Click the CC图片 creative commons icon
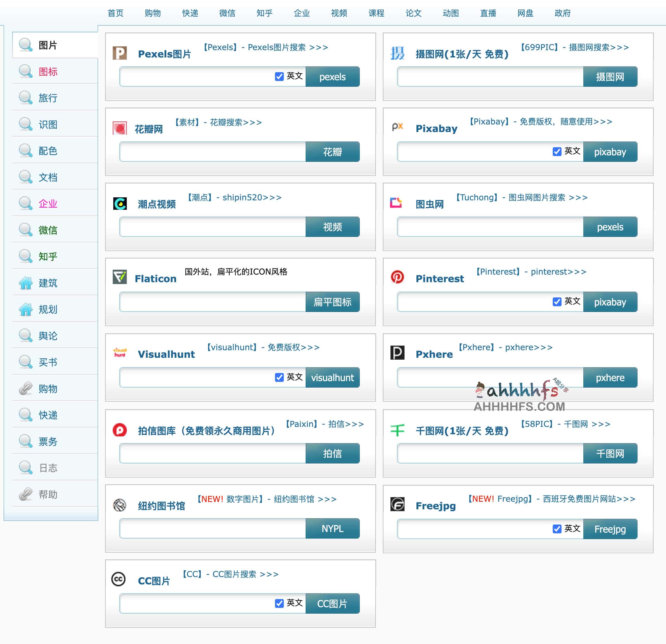 tap(119, 579)
